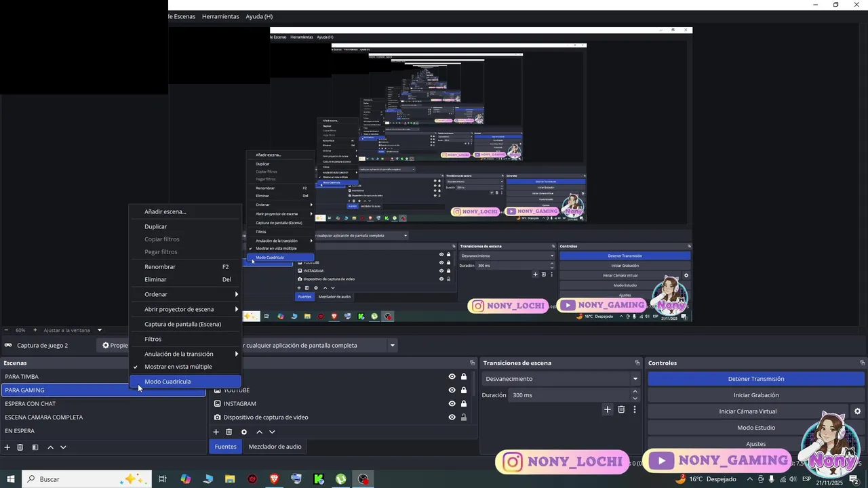Viewport: 868px width, 488px height.
Task: Increase the Duración value with the up arrow
Action: click(635, 392)
